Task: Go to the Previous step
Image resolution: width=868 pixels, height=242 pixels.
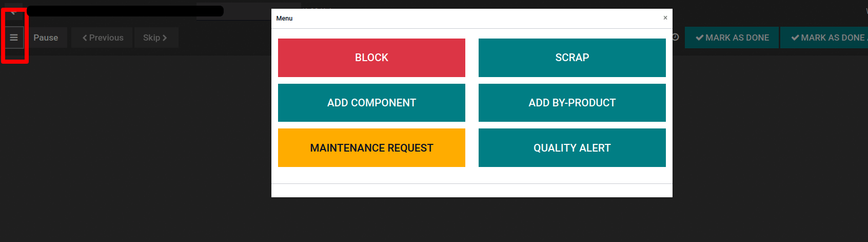Action: point(103,38)
